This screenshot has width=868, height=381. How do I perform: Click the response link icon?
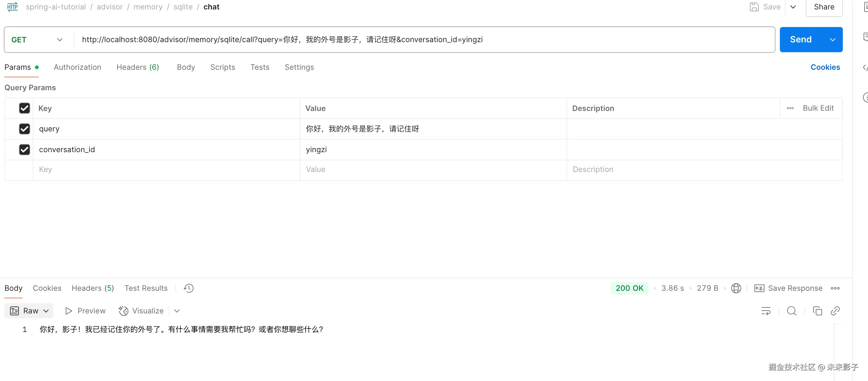click(835, 311)
